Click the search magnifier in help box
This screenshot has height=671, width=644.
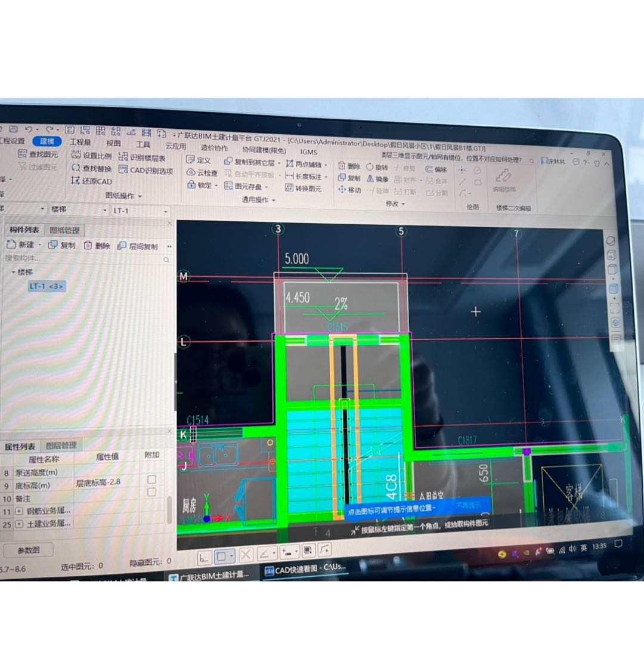point(531,161)
